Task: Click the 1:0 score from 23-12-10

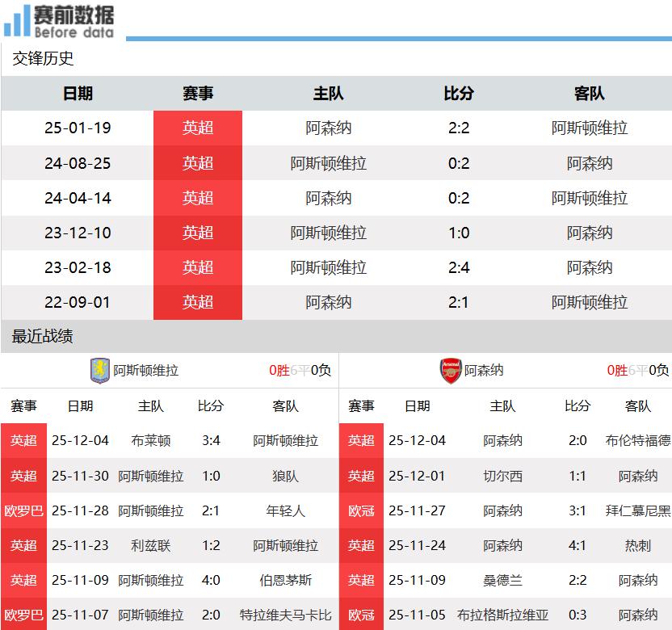Action: click(459, 233)
